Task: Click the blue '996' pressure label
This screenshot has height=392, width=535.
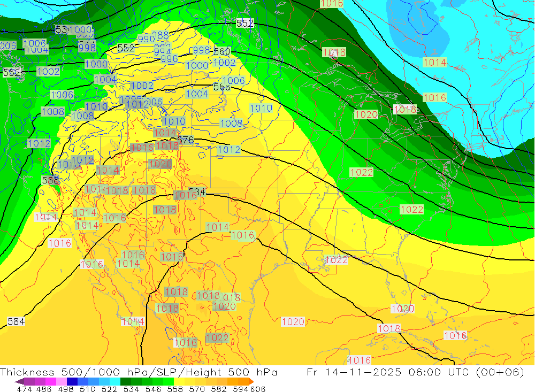Action: pyautogui.click(x=169, y=59)
